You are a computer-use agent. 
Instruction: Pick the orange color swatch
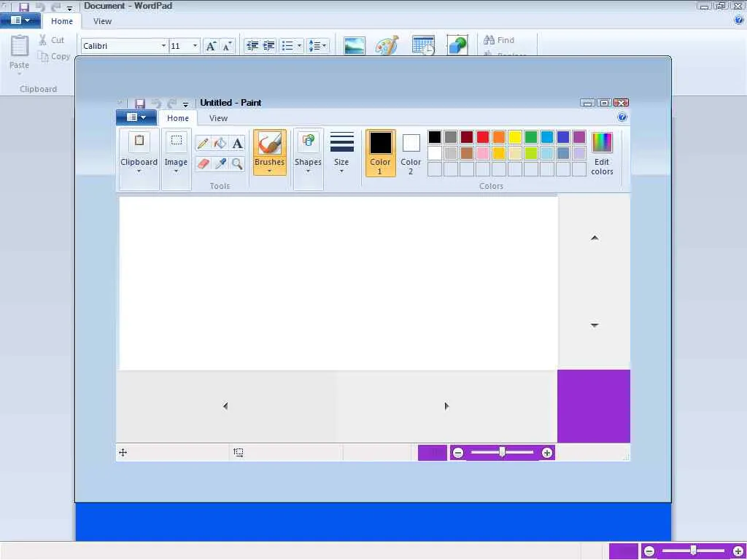tap(499, 137)
